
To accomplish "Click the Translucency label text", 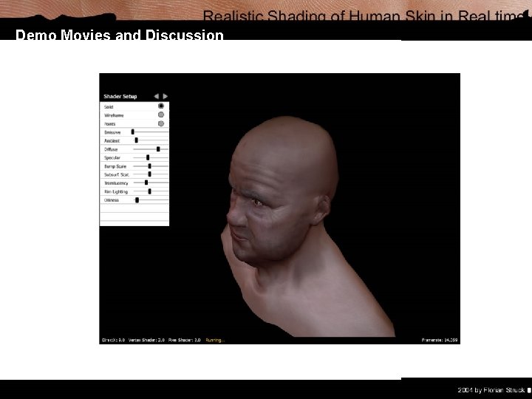I will click(x=117, y=183).
